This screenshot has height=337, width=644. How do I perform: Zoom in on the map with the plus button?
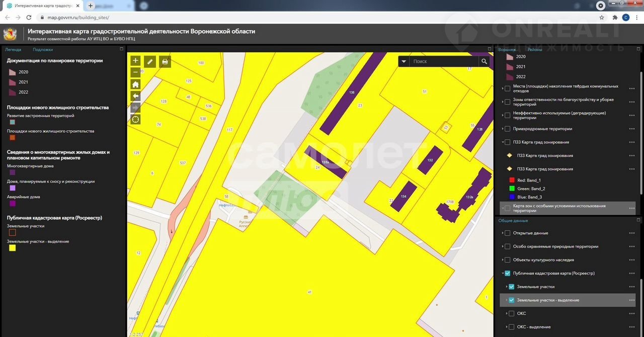click(x=135, y=61)
